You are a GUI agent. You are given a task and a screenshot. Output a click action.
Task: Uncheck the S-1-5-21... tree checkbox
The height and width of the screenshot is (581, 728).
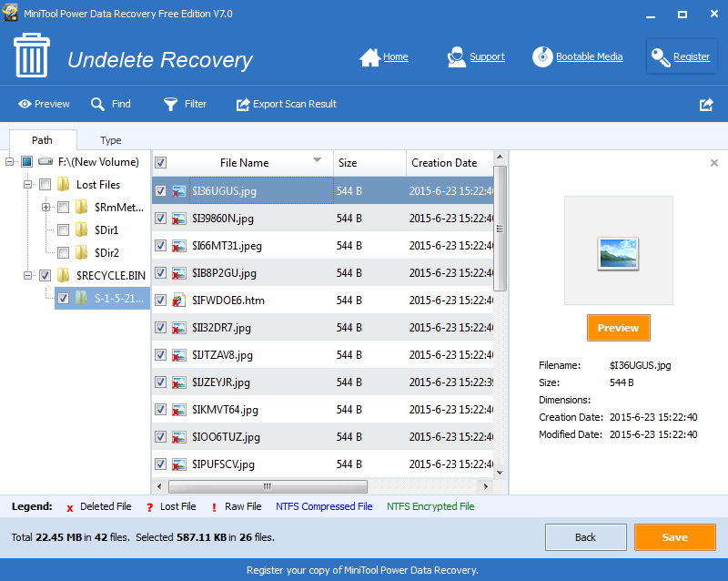(x=63, y=298)
